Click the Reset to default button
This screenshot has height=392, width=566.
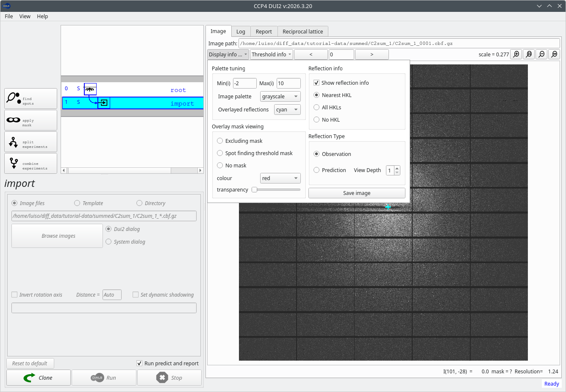coord(30,363)
